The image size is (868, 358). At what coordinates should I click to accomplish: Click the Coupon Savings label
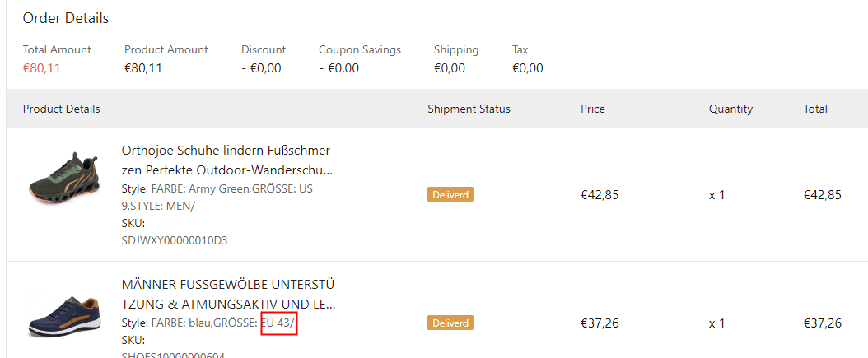tap(360, 49)
